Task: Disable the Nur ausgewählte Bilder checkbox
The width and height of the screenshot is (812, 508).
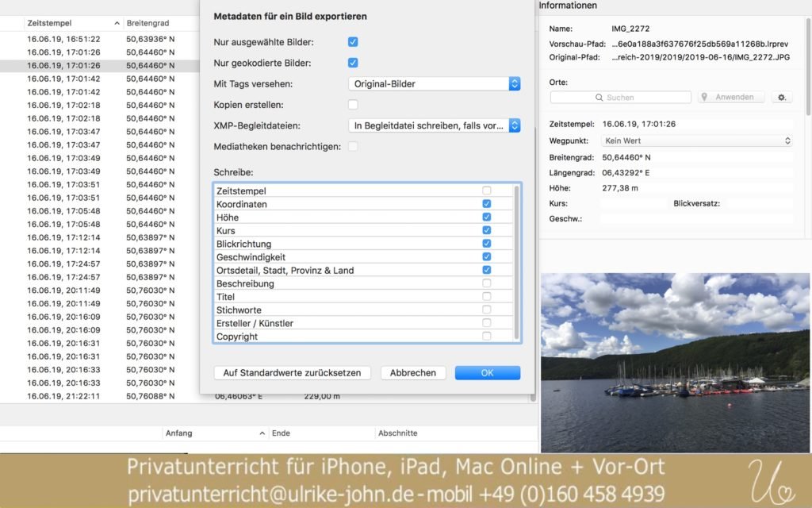Action: (x=352, y=41)
